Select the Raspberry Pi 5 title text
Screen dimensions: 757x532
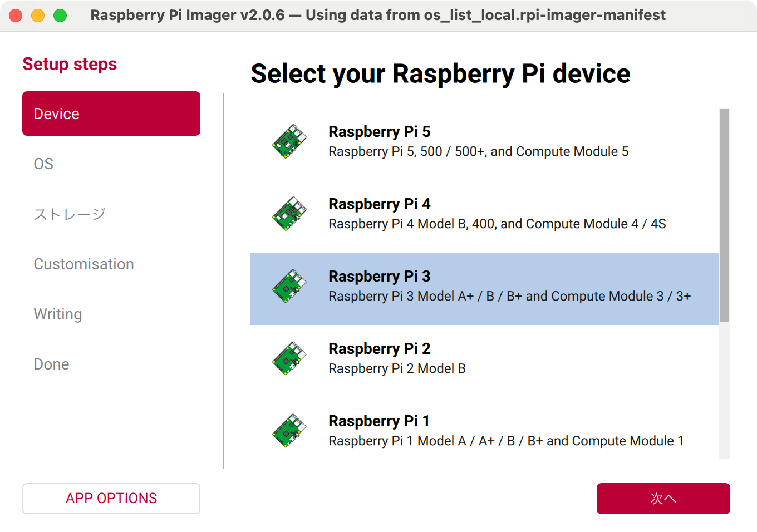380,132
